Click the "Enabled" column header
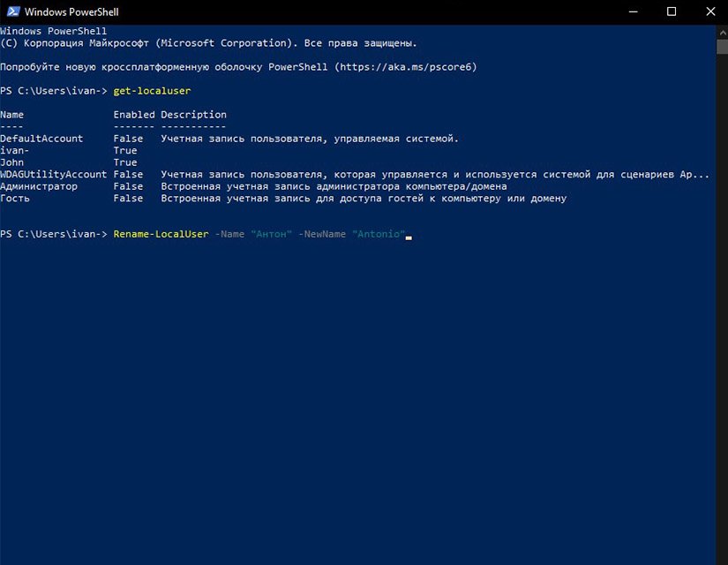728x565 pixels. coord(134,115)
